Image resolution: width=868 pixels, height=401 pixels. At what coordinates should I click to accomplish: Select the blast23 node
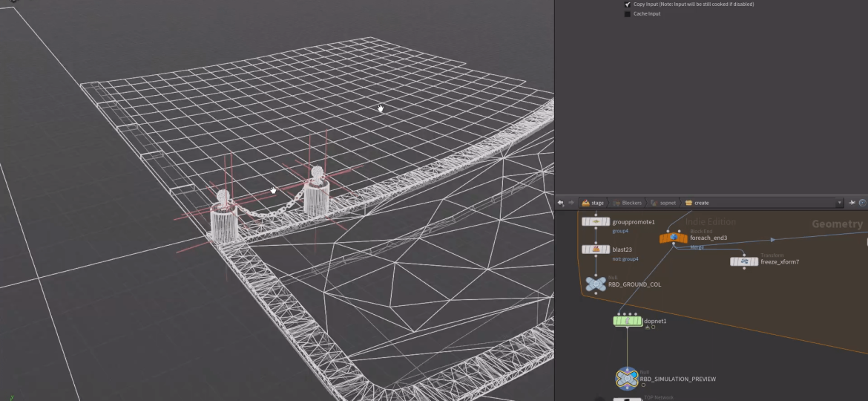(596, 250)
